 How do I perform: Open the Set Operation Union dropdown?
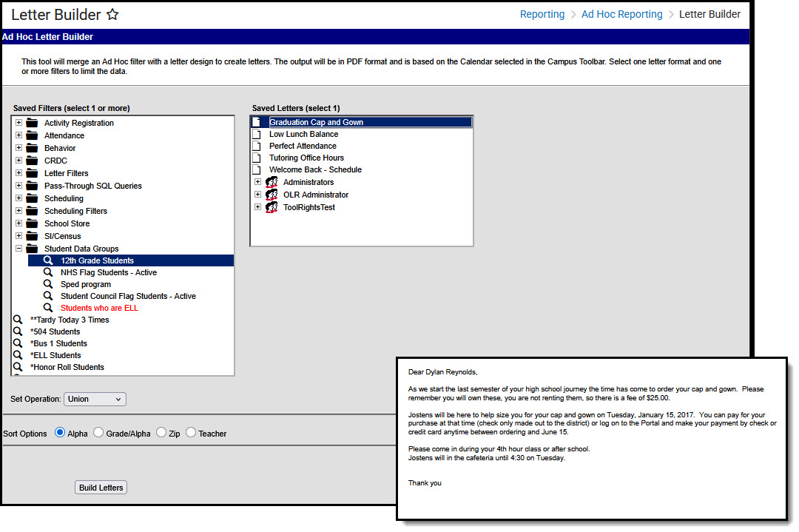click(95, 399)
